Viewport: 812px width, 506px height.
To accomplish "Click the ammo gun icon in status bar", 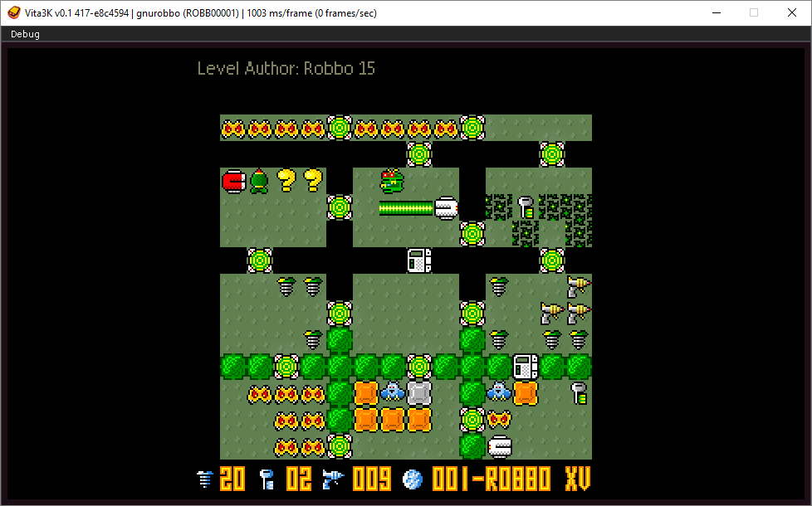I will pyautogui.click(x=332, y=479).
